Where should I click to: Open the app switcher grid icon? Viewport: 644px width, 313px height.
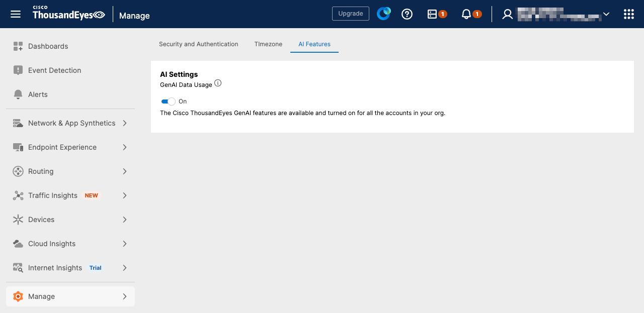[628, 14]
